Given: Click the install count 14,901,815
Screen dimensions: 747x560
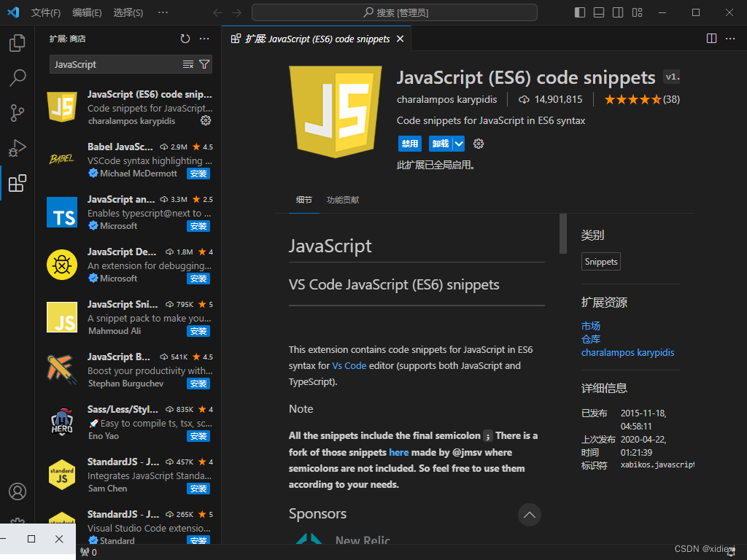Looking at the screenshot, I should [551, 99].
